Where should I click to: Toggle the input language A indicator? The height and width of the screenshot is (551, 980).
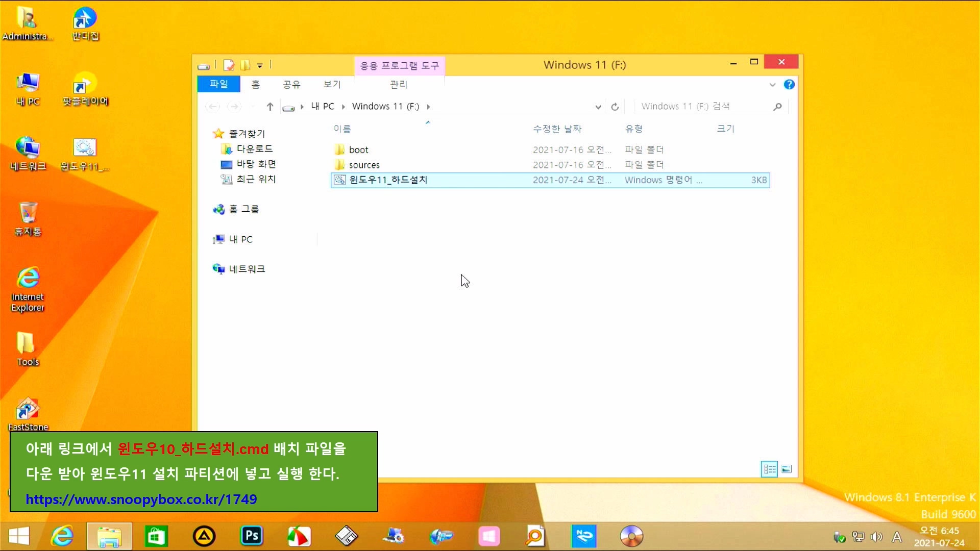coord(896,537)
